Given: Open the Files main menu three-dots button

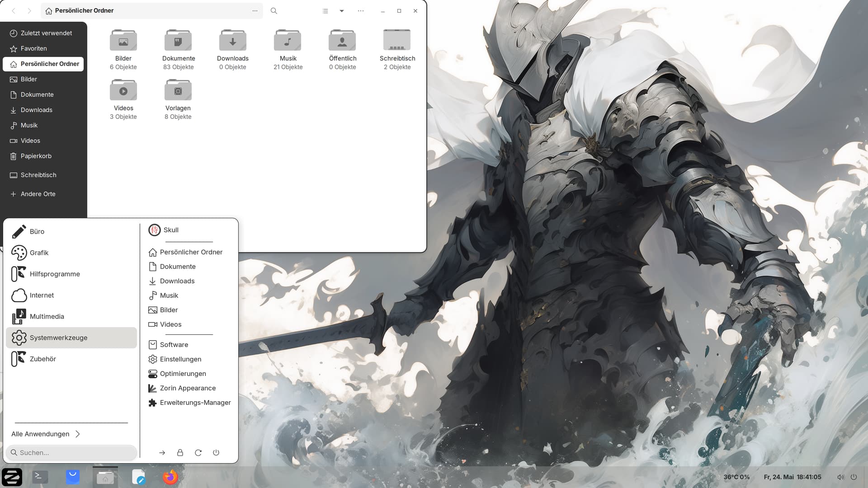Looking at the screenshot, I should (360, 11).
